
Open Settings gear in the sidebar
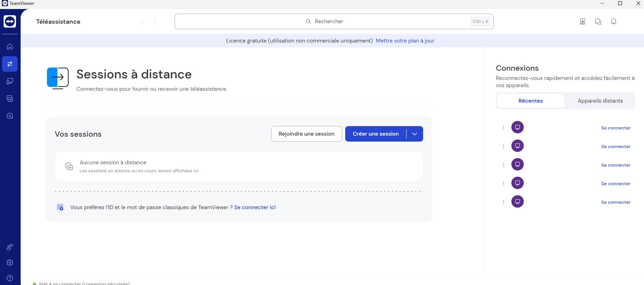tap(10, 263)
